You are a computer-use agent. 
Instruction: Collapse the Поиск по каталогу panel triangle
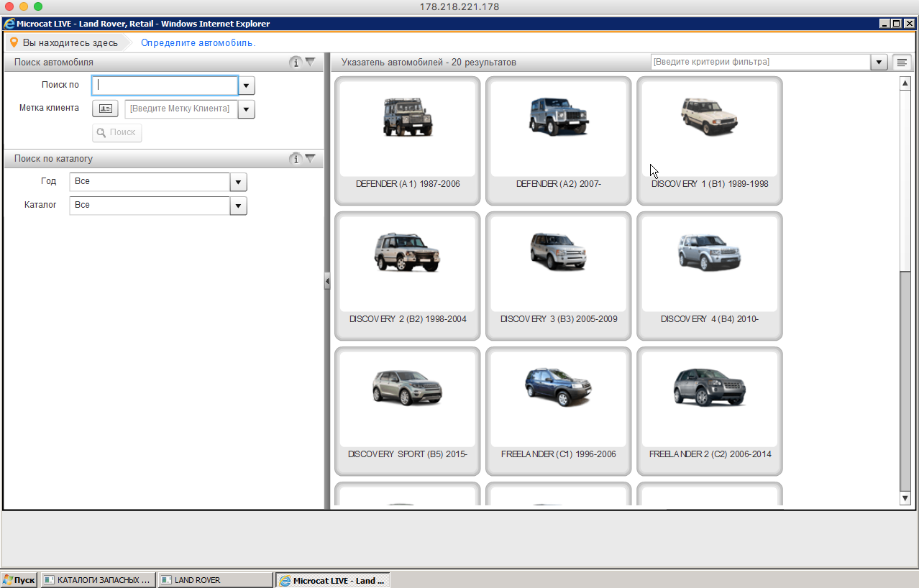[x=310, y=159]
